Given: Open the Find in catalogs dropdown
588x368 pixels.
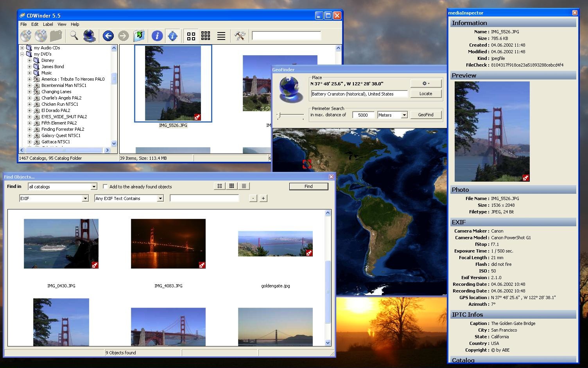Looking at the screenshot, I should [x=93, y=187].
